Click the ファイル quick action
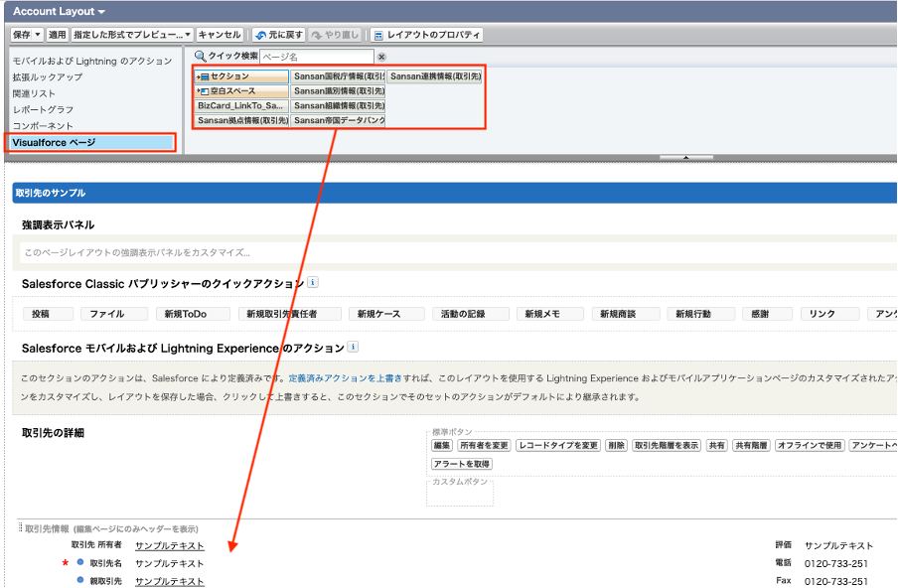898x588 pixels. point(114,314)
